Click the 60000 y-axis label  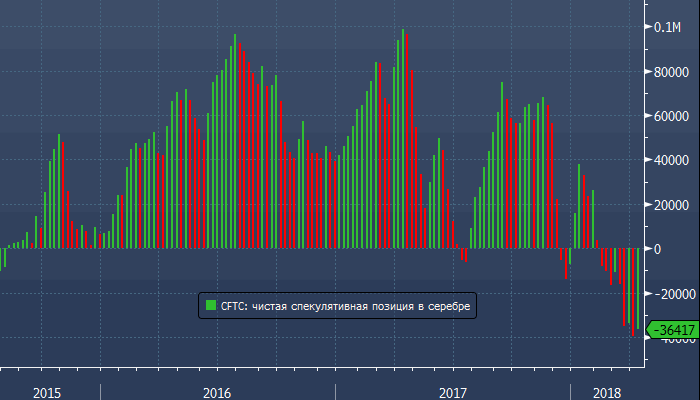tap(672, 116)
